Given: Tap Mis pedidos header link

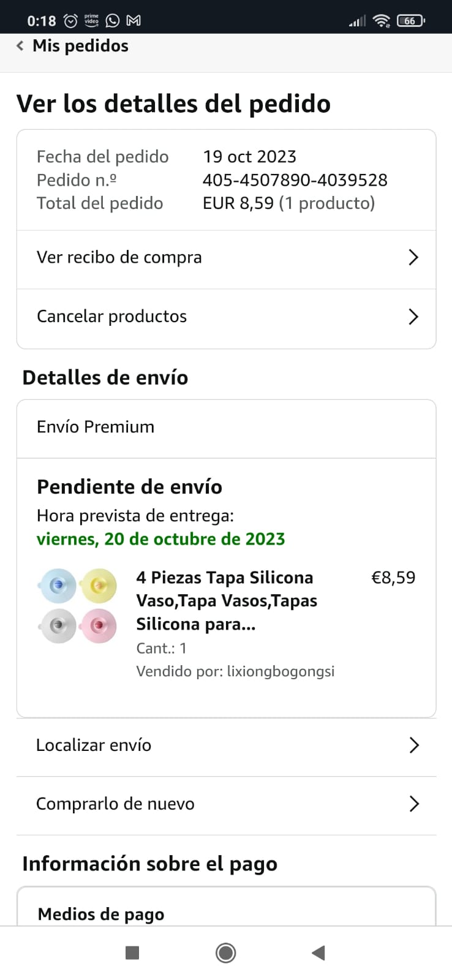Looking at the screenshot, I should point(80,46).
